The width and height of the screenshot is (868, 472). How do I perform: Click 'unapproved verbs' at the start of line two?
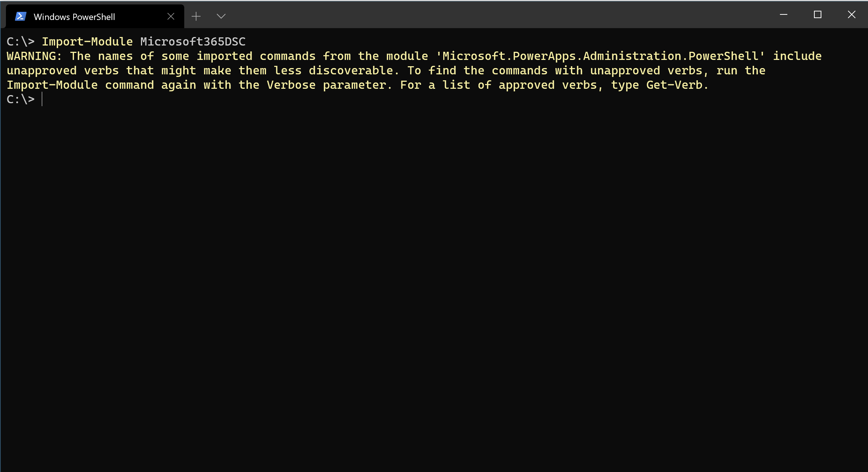pyautogui.click(x=63, y=70)
